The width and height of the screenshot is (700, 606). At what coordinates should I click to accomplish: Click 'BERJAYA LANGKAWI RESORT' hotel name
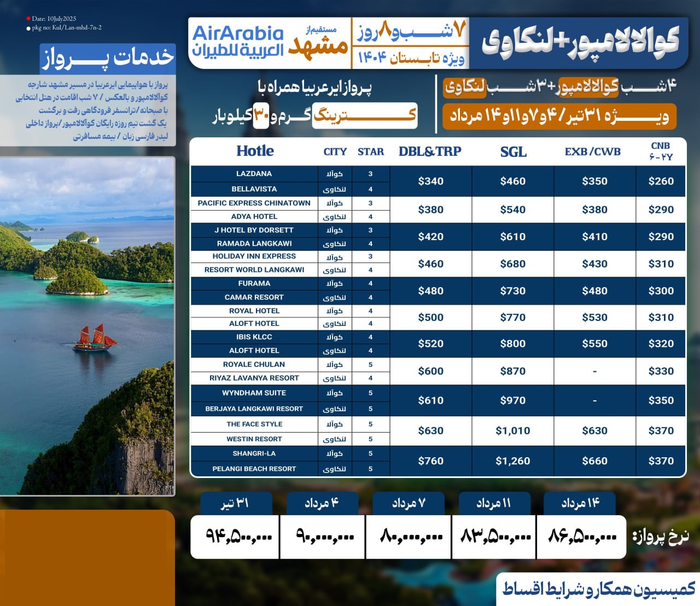click(254, 409)
